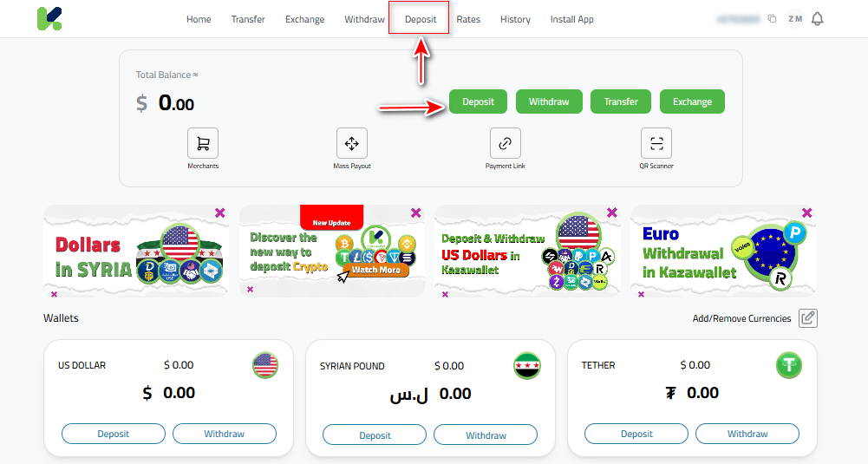The width and height of the screenshot is (868, 464).
Task: Click the Add/Remove Currencies edit icon
Action: [807, 318]
